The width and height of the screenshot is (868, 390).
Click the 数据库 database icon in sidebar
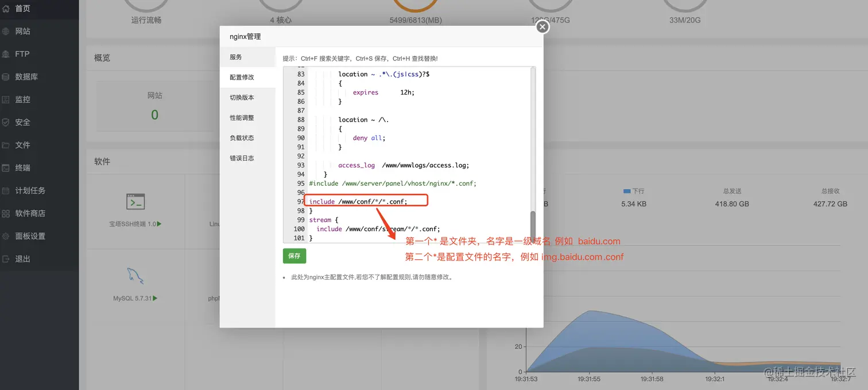(x=6, y=77)
